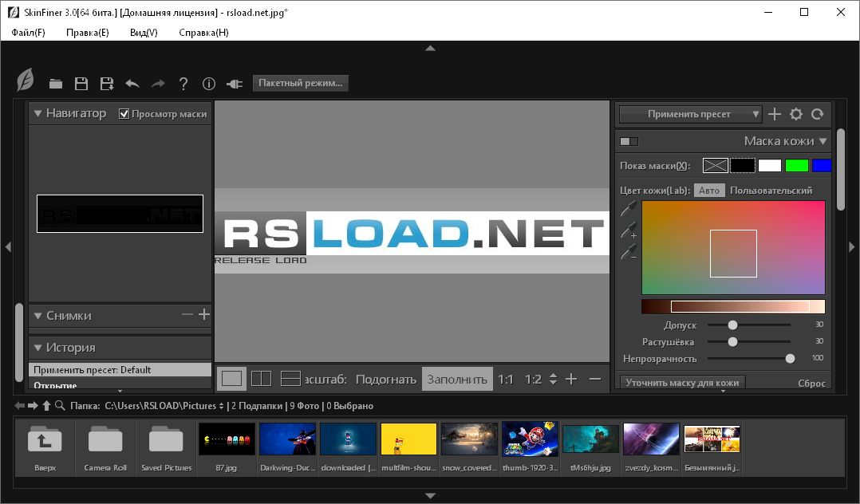Select the green mask display color swatch
The height and width of the screenshot is (504, 860).
point(796,166)
